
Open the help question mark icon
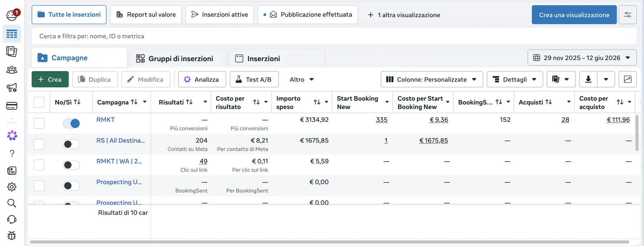12,154
